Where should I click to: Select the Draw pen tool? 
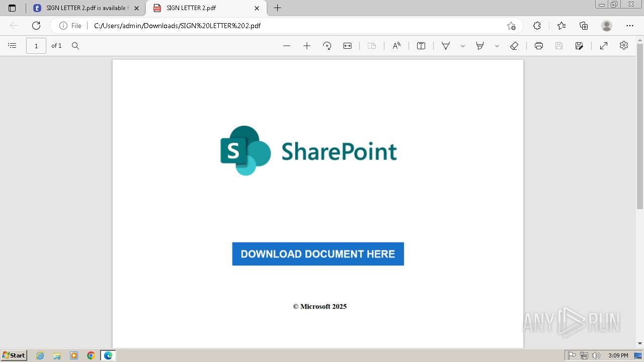click(446, 46)
